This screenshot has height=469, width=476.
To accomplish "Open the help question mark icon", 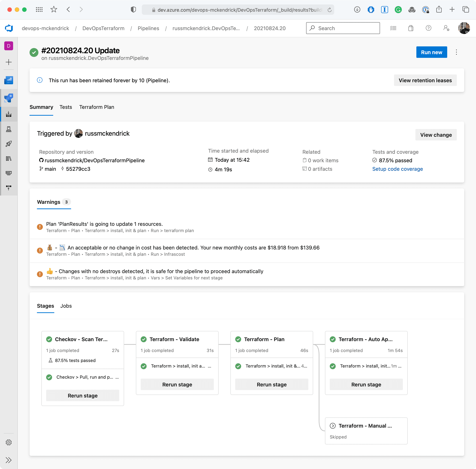I will click(428, 28).
